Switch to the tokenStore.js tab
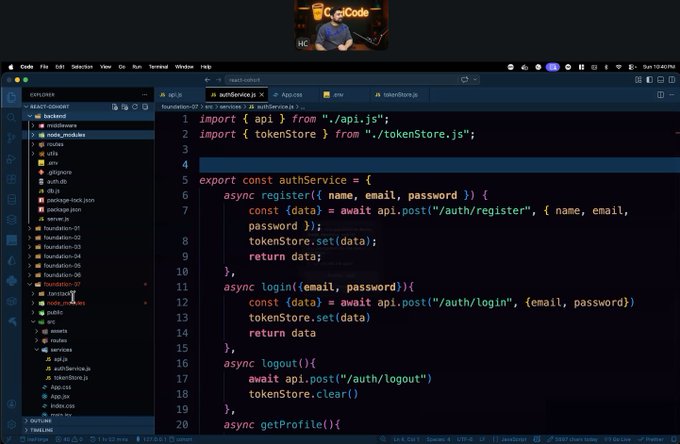680x444 pixels. click(401, 95)
